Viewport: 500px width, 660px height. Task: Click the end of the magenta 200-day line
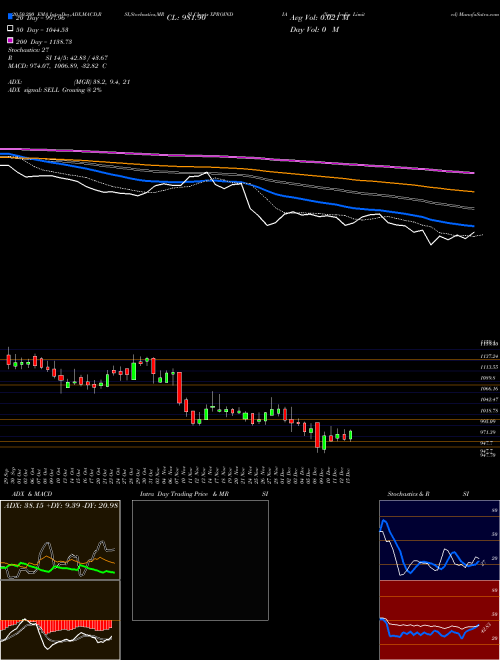click(473, 173)
